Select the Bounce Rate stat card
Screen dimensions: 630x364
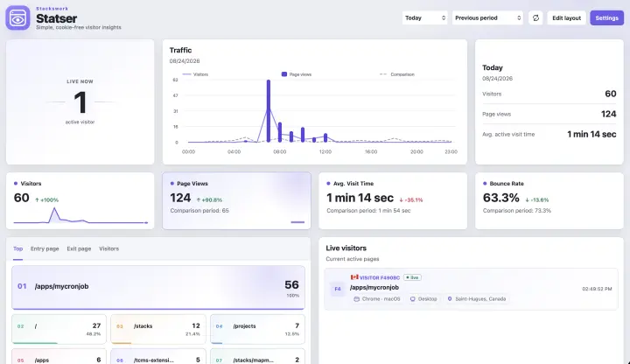(x=549, y=201)
